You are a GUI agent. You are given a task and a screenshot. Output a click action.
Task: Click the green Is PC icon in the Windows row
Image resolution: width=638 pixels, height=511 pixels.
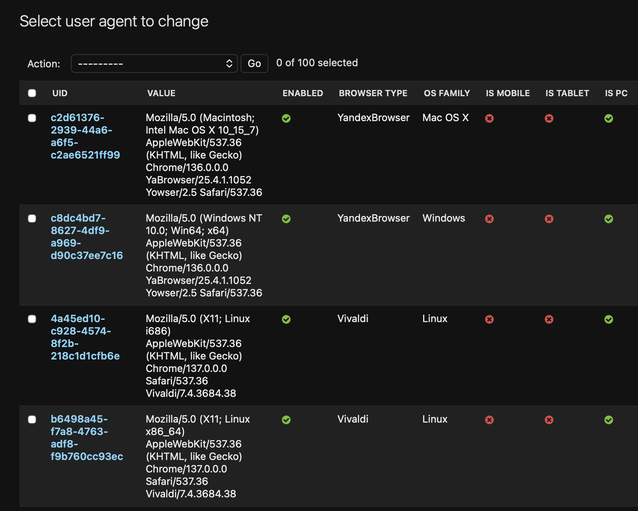608,219
